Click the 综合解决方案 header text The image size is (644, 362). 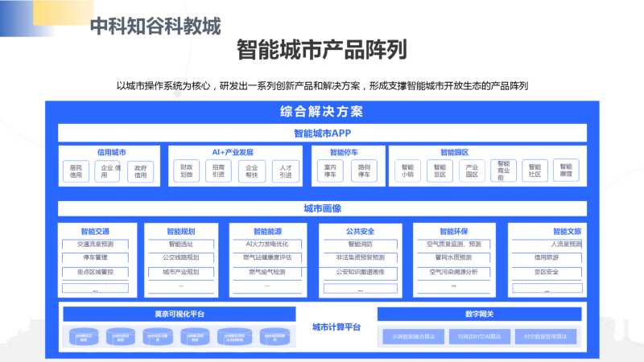pyautogui.click(x=321, y=111)
